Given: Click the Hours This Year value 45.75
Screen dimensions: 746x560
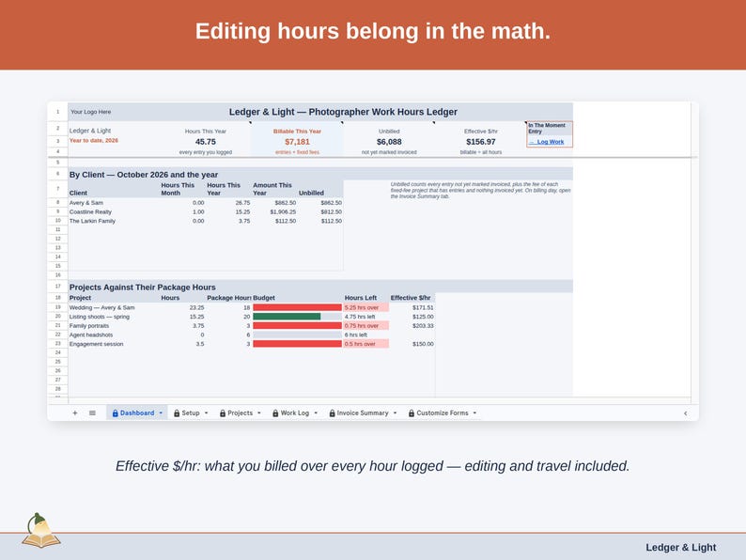Looking at the screenshot, I should [206, 142].
